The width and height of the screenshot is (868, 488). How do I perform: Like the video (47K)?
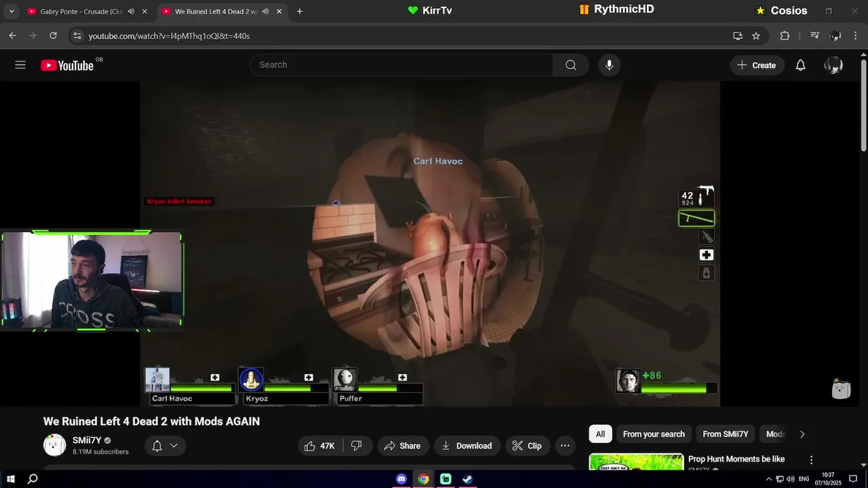coord(320,446)
